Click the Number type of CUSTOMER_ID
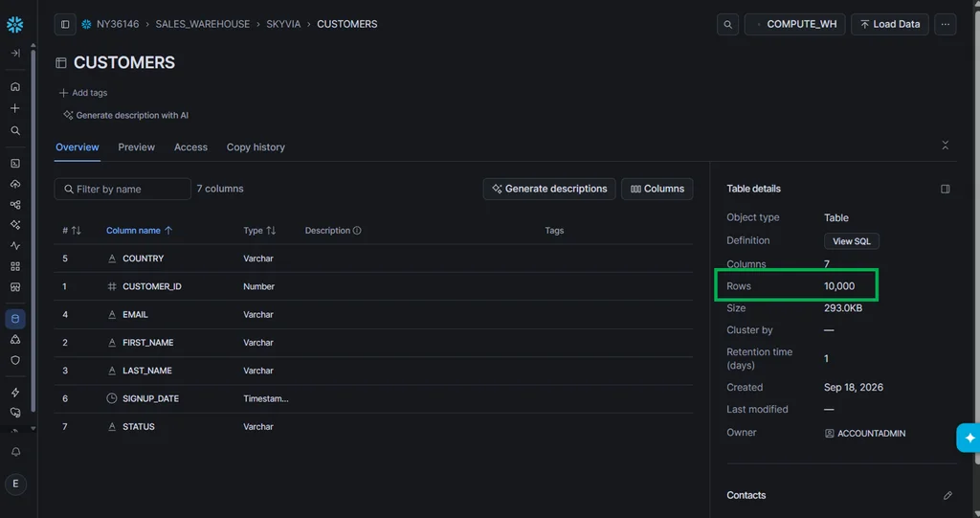980x518 pixels. (x=258, y=286)
